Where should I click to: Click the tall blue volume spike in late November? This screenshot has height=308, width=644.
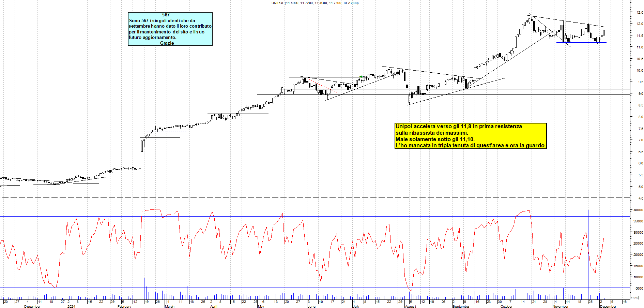[x=588, y=254]
